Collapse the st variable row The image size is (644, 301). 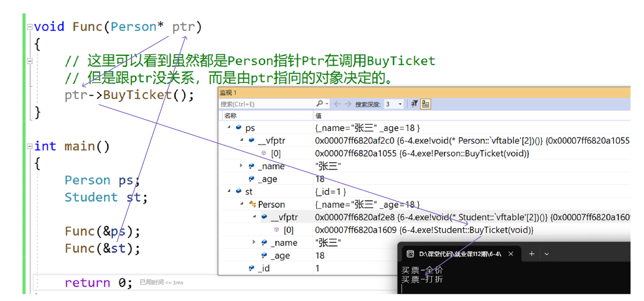229,191
